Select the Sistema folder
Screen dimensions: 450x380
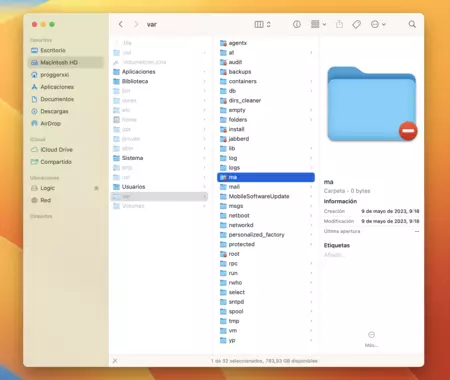159,158
